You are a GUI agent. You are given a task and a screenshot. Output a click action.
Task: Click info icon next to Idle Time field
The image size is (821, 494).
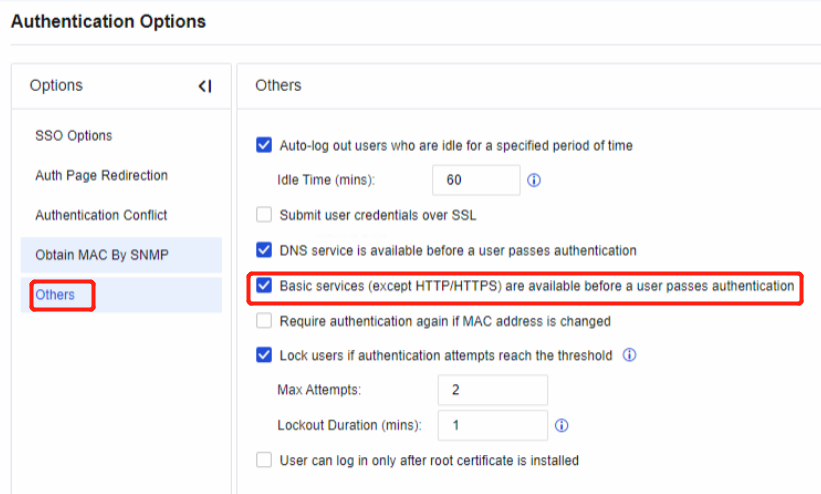click(534, 181)
